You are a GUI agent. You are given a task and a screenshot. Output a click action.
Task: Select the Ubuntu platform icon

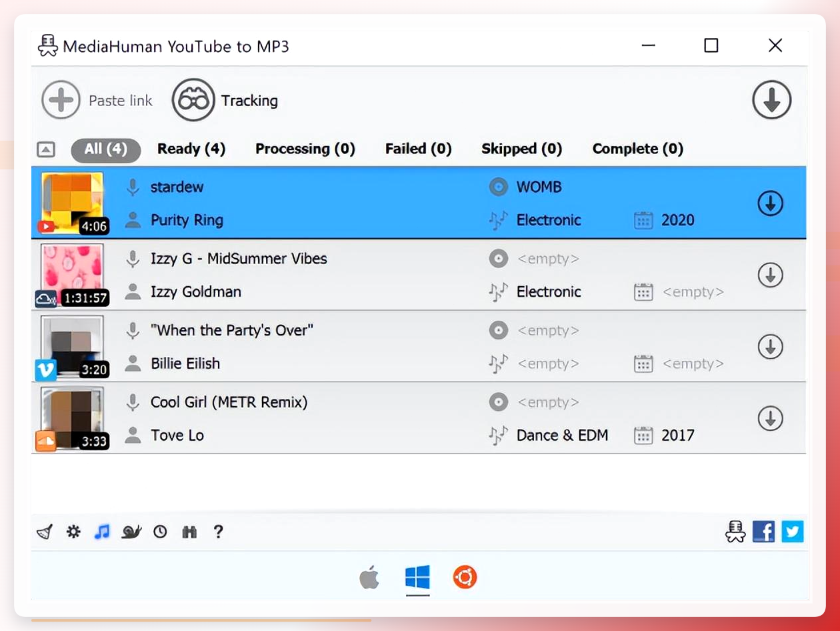pyautogui.click(x=465, y=577)
